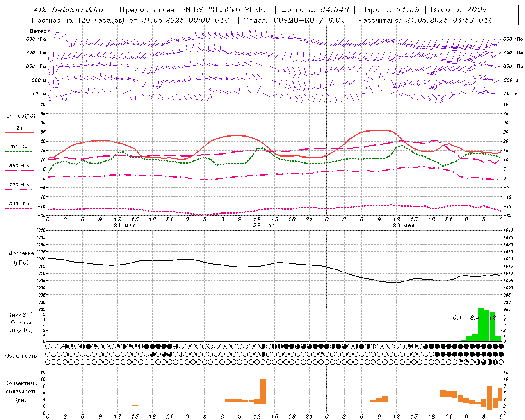Click the 500 гПа temperature legend label
The height and width of the screenshot is (420, 525).
[19, 204]
